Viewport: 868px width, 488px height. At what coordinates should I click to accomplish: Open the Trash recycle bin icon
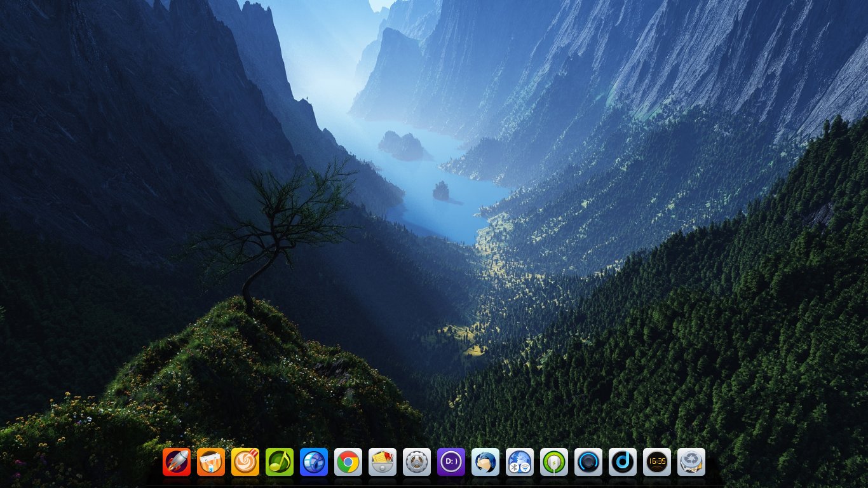[x=691, y=462]
